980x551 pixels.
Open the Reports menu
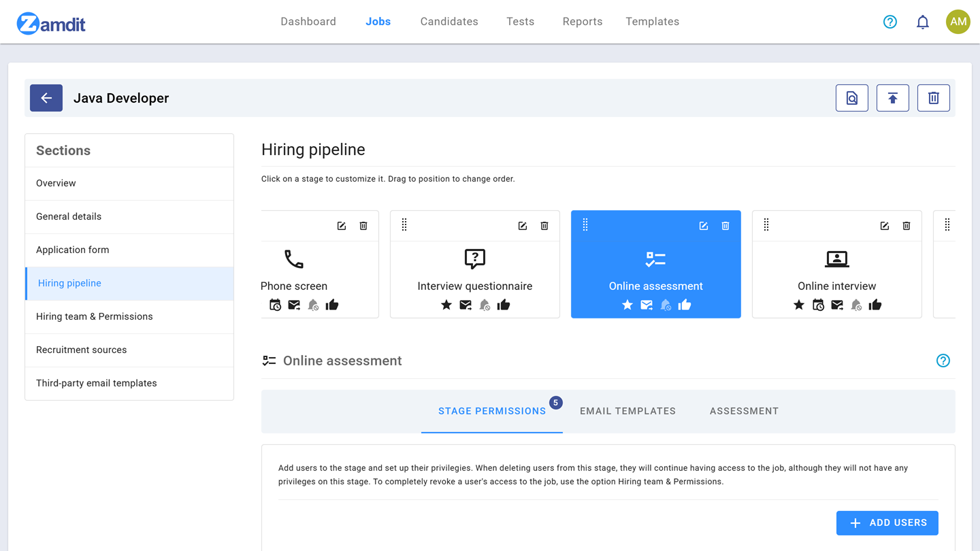[583, 22]
